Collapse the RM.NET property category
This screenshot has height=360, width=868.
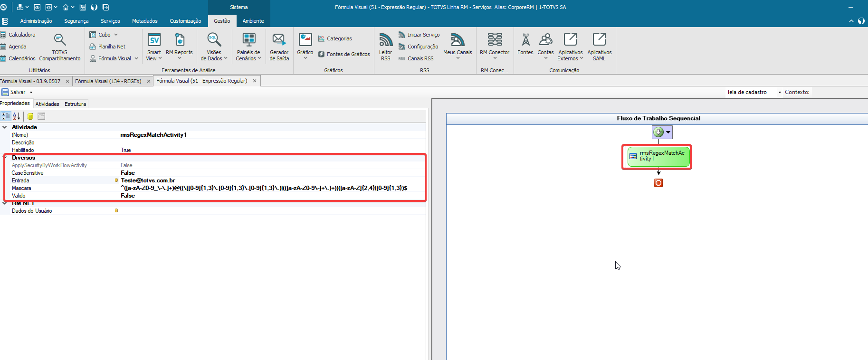(x=5, y=203)
